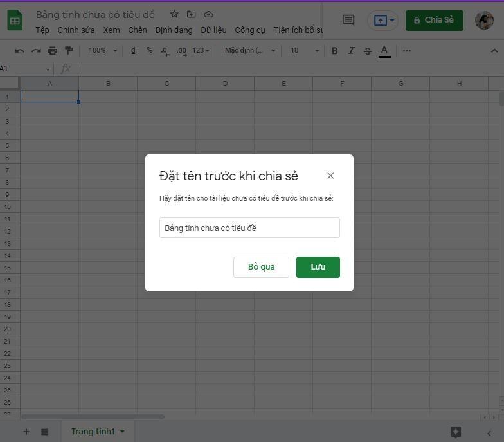Format as percent icon
Viewport: 504px width, 442px height.
tap(149, 50)
